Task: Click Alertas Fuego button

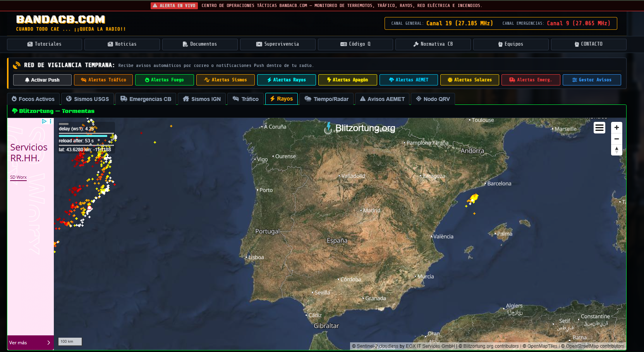Action: (x=165, y=80)
